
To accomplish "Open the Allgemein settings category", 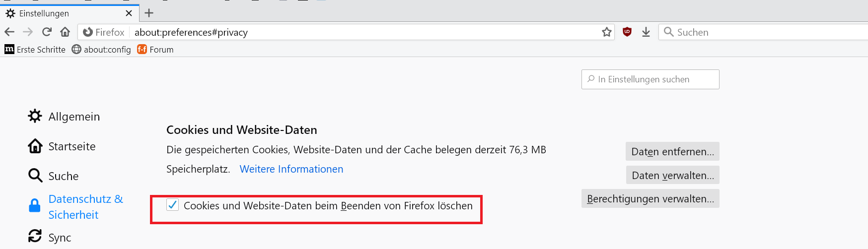I will click(x=64, y=117).
